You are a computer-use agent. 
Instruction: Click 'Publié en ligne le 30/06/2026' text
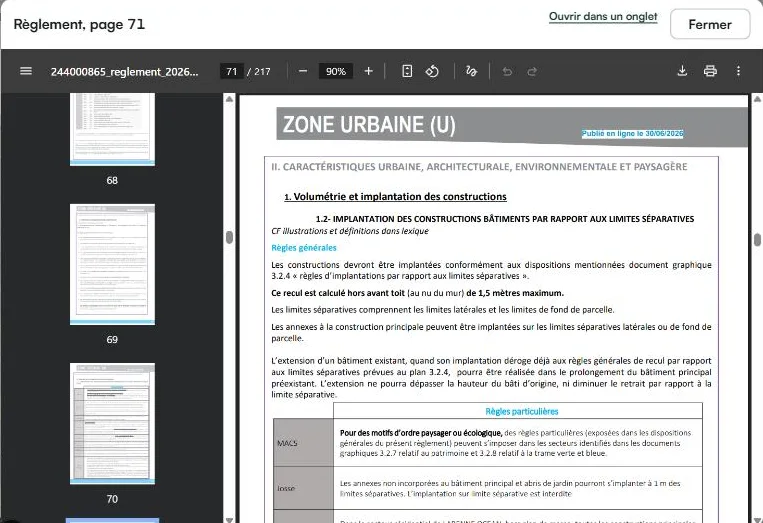[x=633, y=133]
